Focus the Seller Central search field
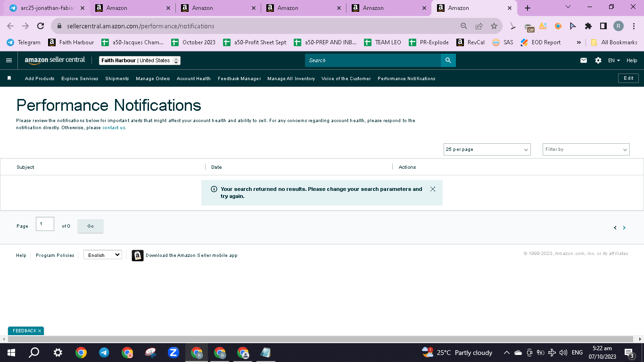This screenshot has height=362, width=644. 373,60
